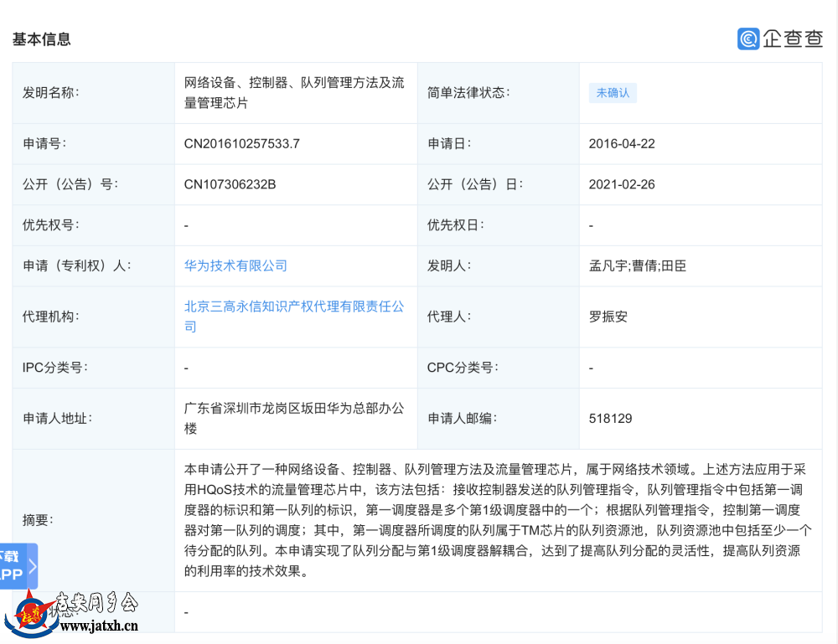The height and width of the screenshot is (644, 838).
Task: Click the 发明人 label cell
Action: point(498,265)
